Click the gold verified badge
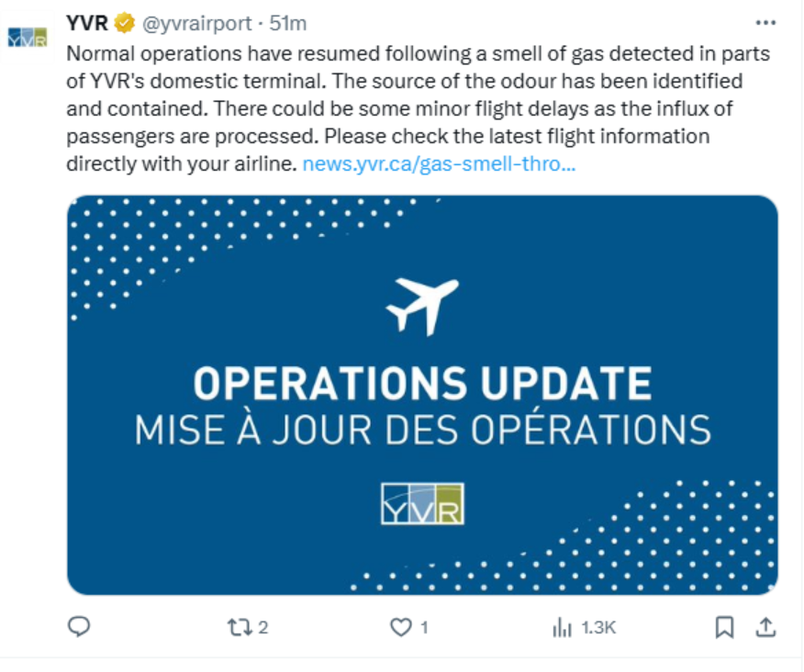The width and height of the screenshot is (804, 672). 123,22
